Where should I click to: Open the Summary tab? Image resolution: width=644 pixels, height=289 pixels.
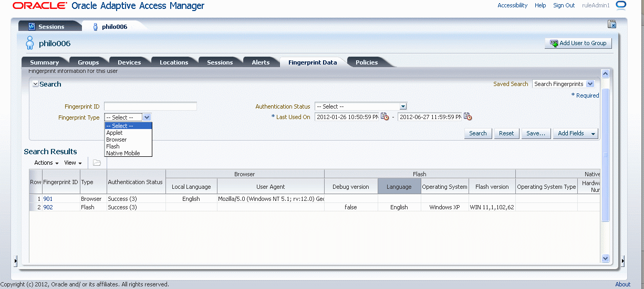coord(44,62)
